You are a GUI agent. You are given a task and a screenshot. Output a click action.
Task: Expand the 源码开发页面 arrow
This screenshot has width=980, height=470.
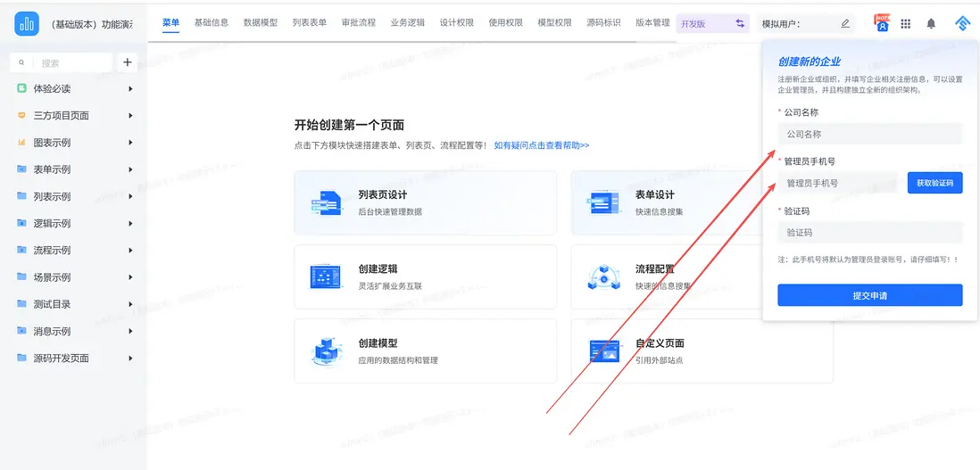pos(130,359)
